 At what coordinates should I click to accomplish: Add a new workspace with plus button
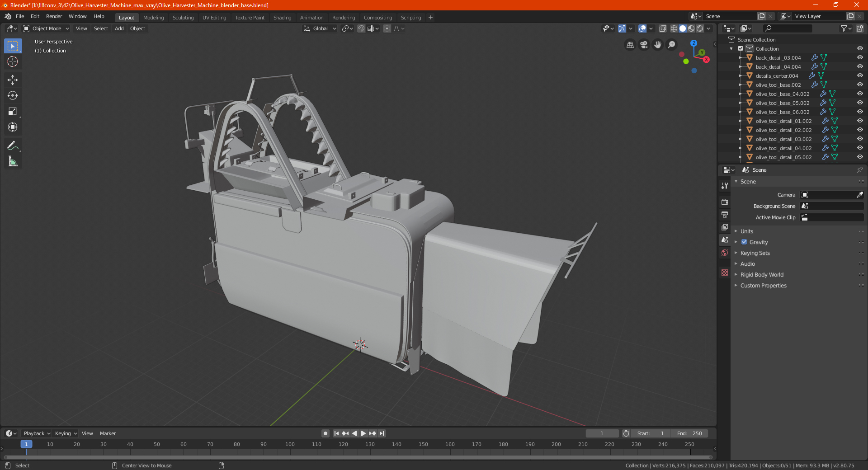click(x=430, y=18)
